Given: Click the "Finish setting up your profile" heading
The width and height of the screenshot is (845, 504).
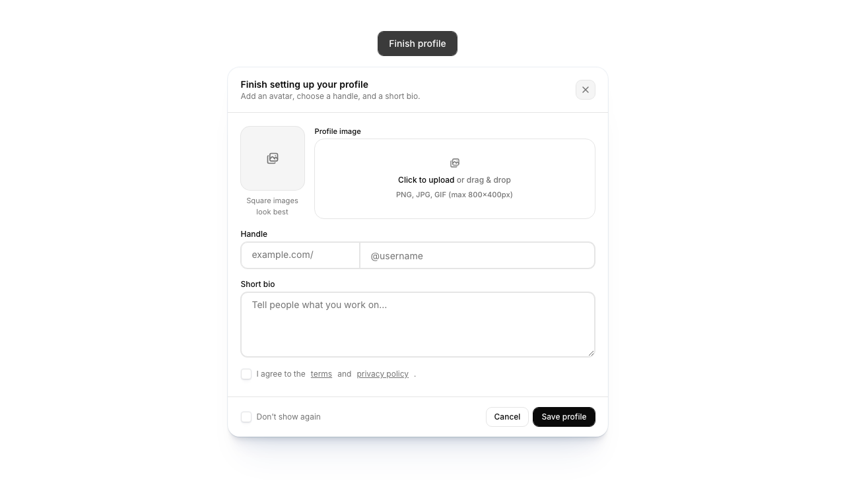Looking at the screenshot, I should (304, 84).
